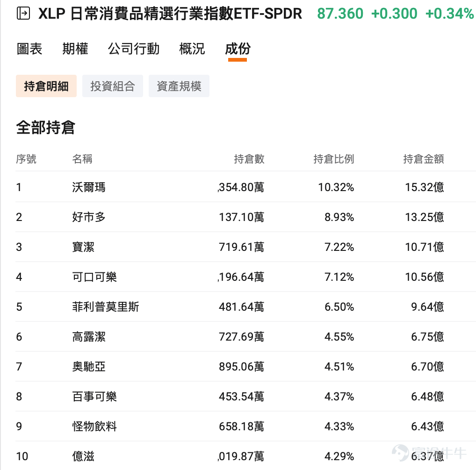
Task: Open the 沃爾瑪 holding row
Action: (245, 187)
